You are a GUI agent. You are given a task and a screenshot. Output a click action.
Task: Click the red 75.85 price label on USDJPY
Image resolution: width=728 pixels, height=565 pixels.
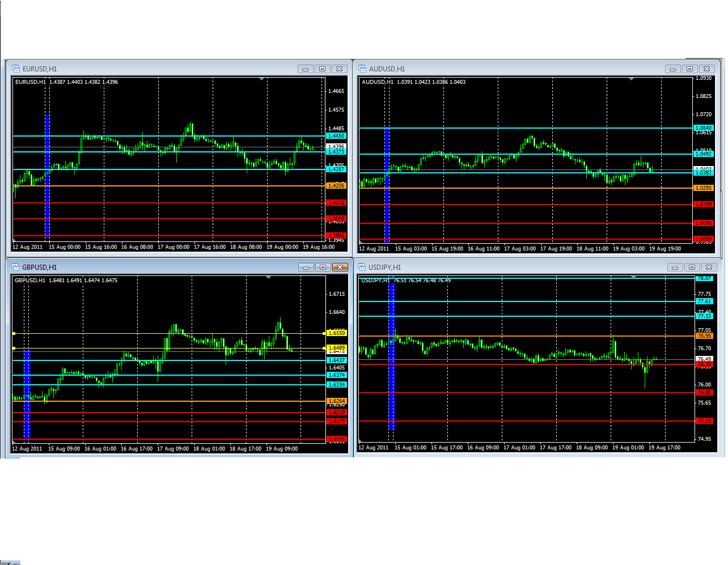point(704,393)
